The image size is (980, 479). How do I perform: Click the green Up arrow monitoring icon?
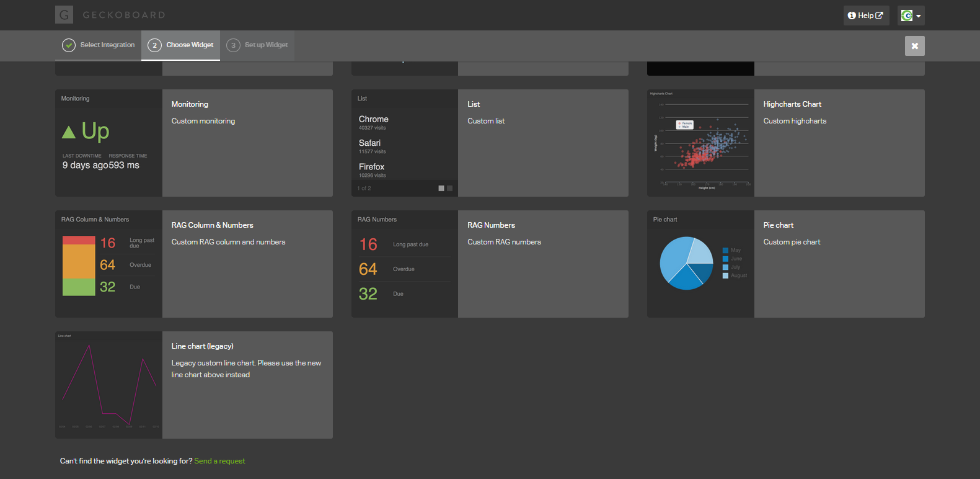coord(69,132)
